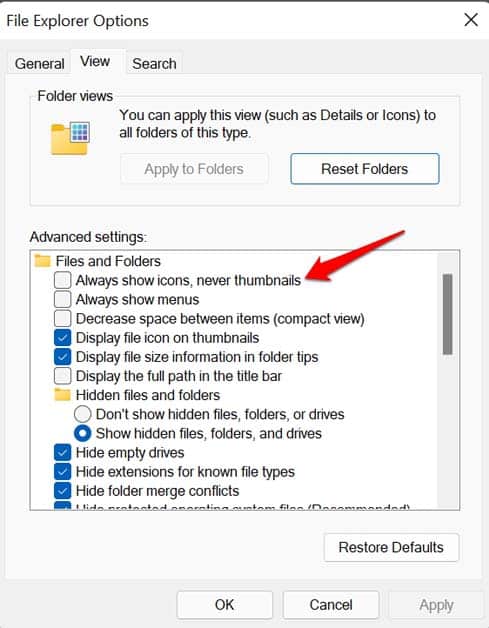Select the Files and Folders folder icon
Viewport: 489px width, 628px height.
[42, 261]
